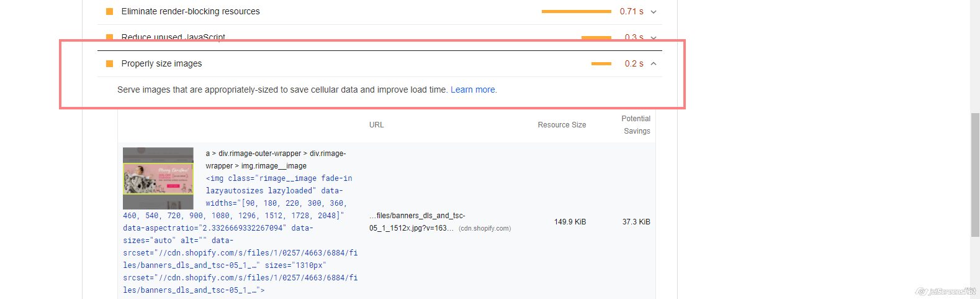The image size is (980, 299).
Task: Expand the Reduce unused JavaScript chevron
Action: coord(654,37)
